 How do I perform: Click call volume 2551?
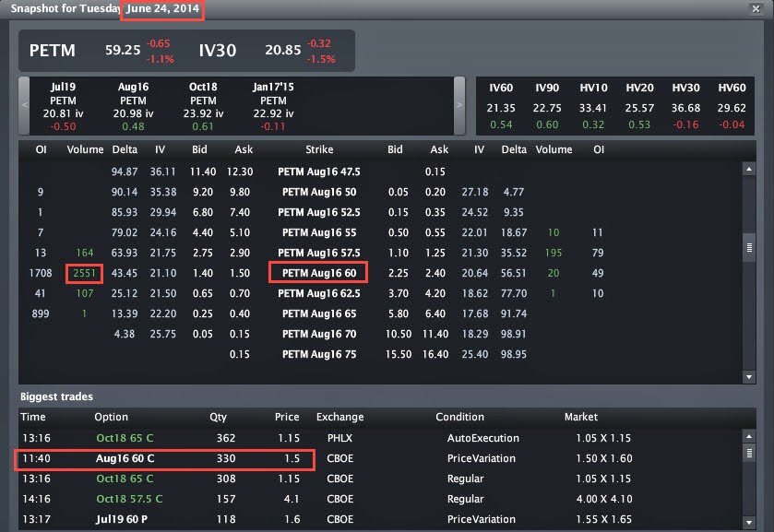coord(84,273)
